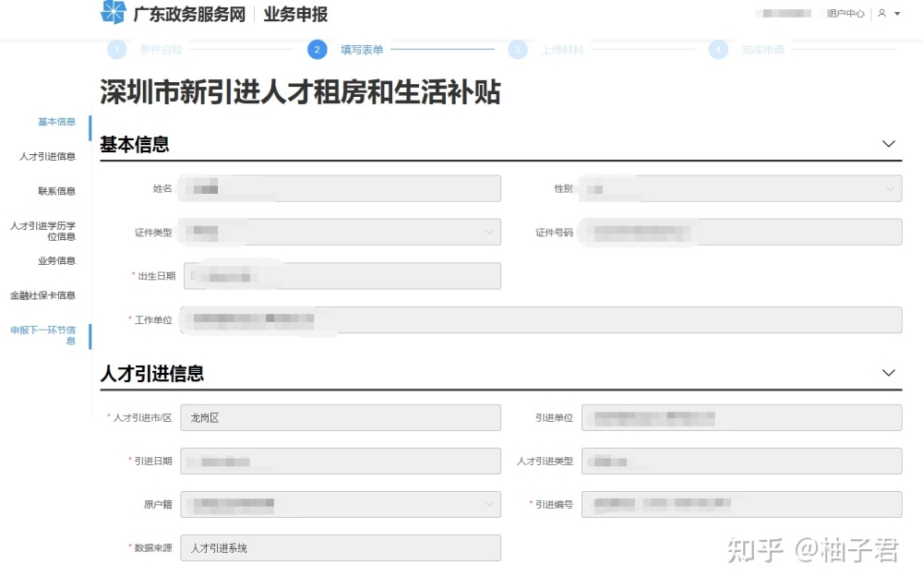Screen dimensions: 923x588
Task: Go to step 1 条件自检 circle
Action: 116,50
